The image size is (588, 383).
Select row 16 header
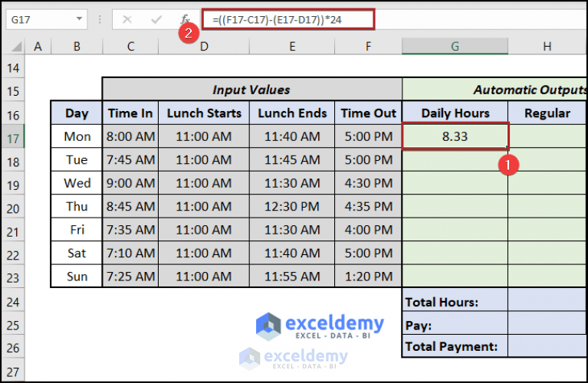13,115
